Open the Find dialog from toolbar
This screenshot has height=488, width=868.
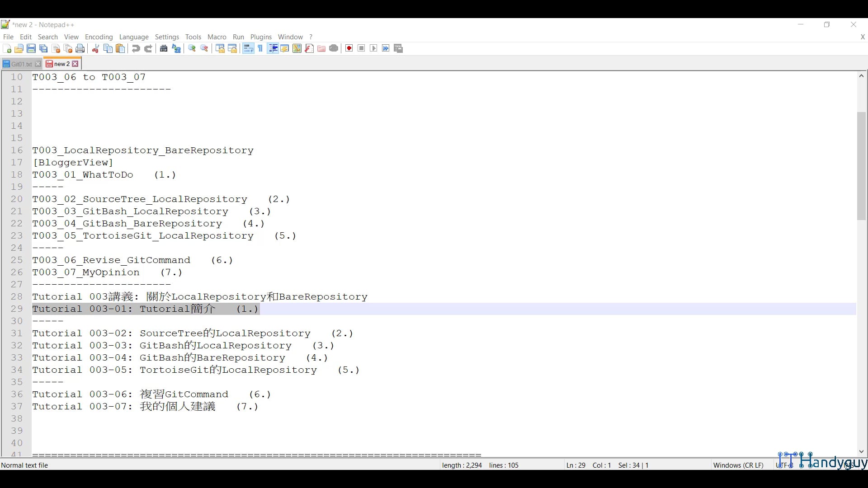163,48
